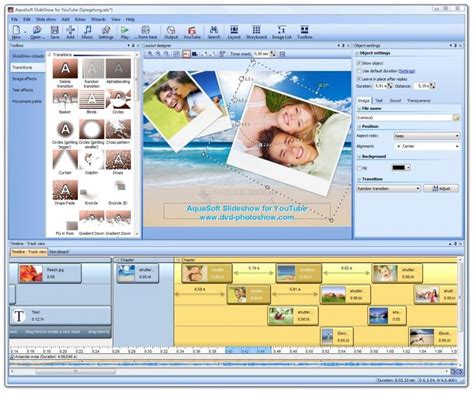The image size is (474, 393).
Task: Open the Edit menu
Action: coord(27,19)
